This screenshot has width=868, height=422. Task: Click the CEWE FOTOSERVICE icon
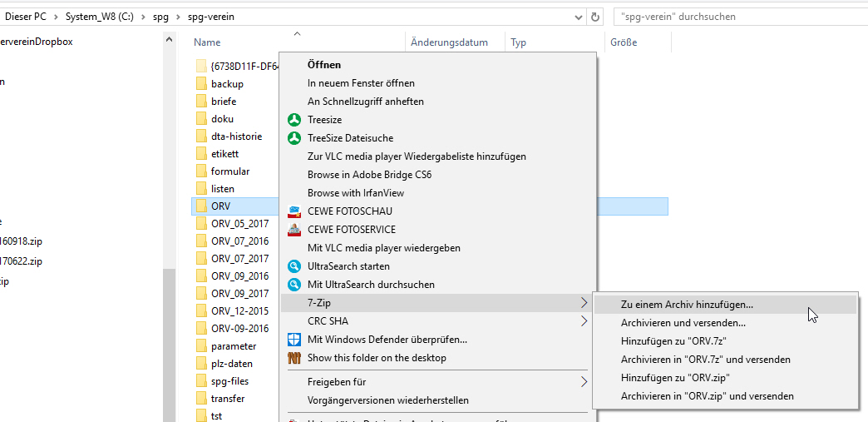(293, 230)
